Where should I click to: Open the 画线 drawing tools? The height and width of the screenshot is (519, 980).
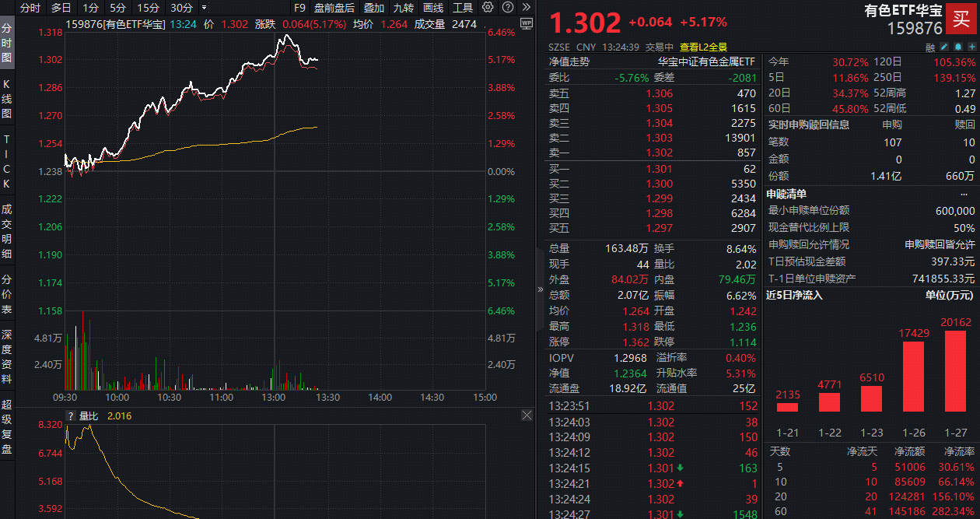coord(432,8)
